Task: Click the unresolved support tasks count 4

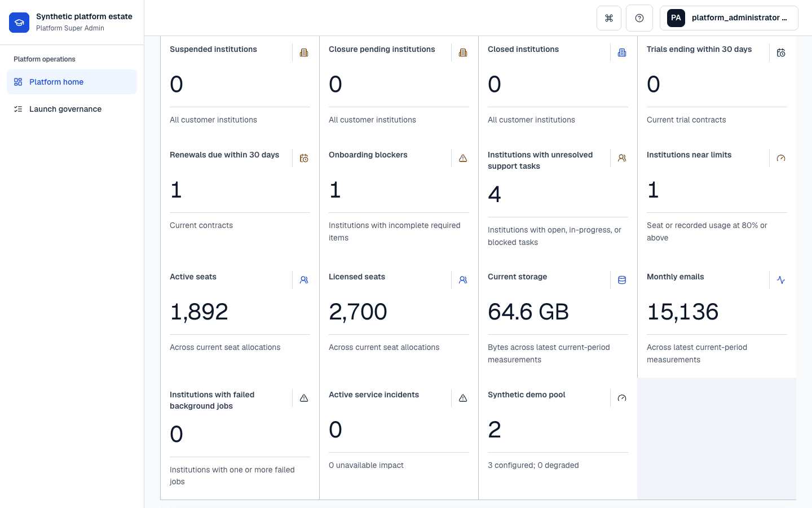Action: pos(495,194)
